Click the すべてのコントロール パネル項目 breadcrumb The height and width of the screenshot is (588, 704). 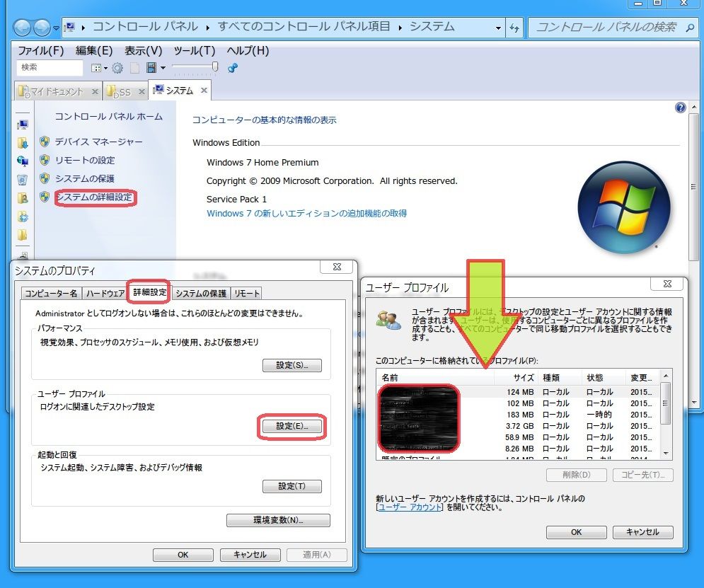click(304, 26)
